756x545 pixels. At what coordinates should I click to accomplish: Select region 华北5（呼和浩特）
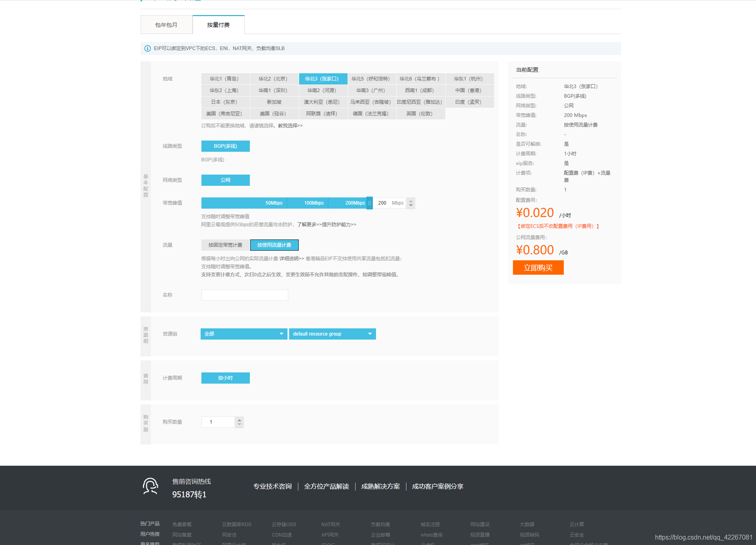372,79
